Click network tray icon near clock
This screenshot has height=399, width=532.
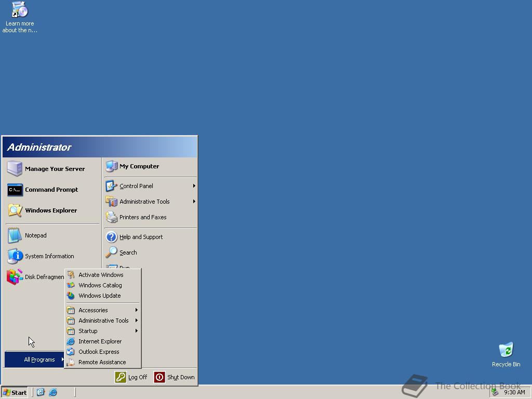point(495,392)
